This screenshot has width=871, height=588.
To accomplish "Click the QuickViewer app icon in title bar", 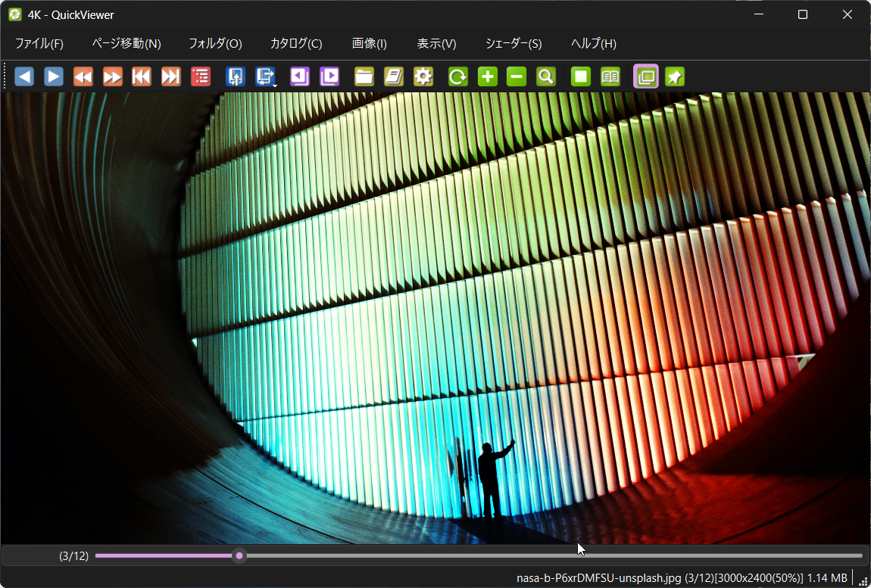I will [15, 14].
